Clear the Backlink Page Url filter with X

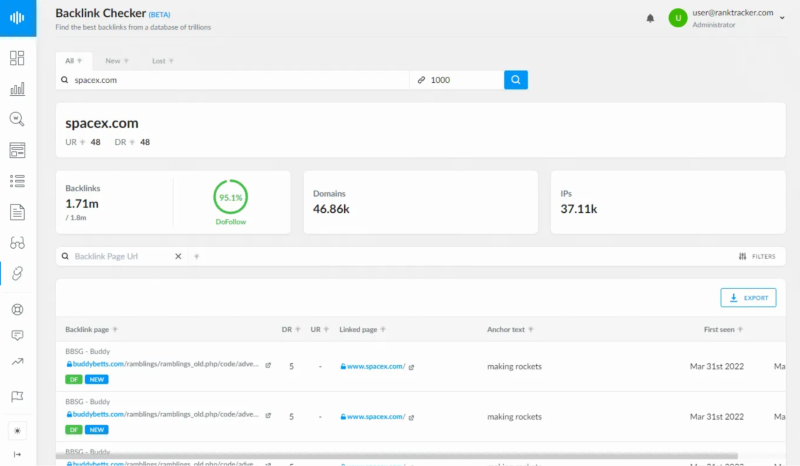178,256
